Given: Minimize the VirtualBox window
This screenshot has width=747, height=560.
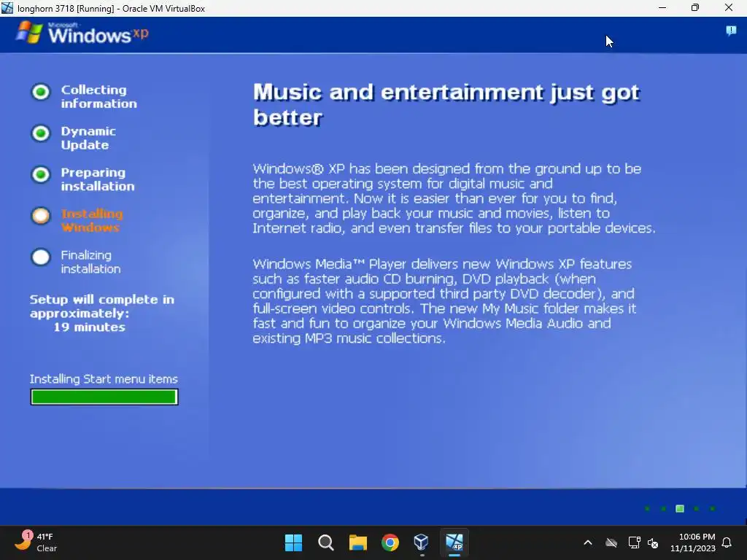Looking at the screenshot, I should (x=662, y=7).
